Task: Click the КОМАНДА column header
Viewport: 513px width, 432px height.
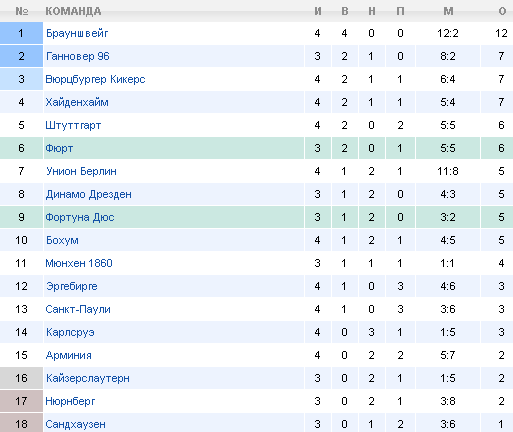Action: click(x=73, y=11)
